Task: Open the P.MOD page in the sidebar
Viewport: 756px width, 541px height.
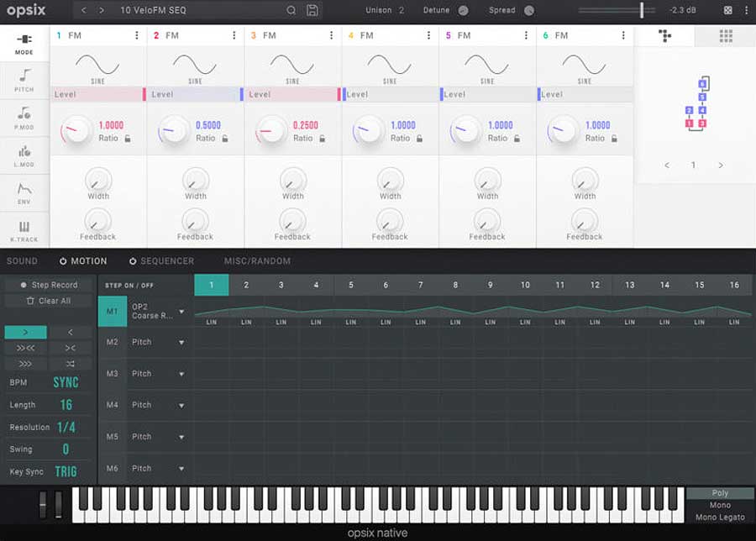Action: (x=24, y=118)
